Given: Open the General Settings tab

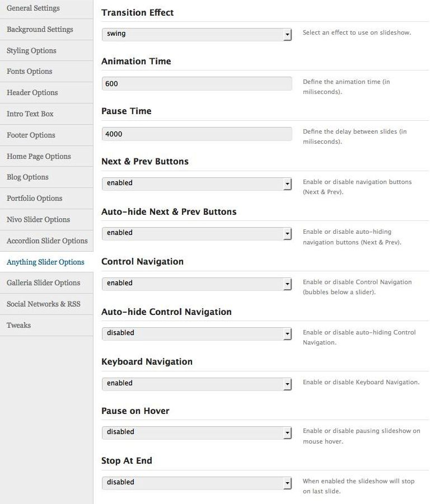Looking at the screenshot, I should coord(33,8).
